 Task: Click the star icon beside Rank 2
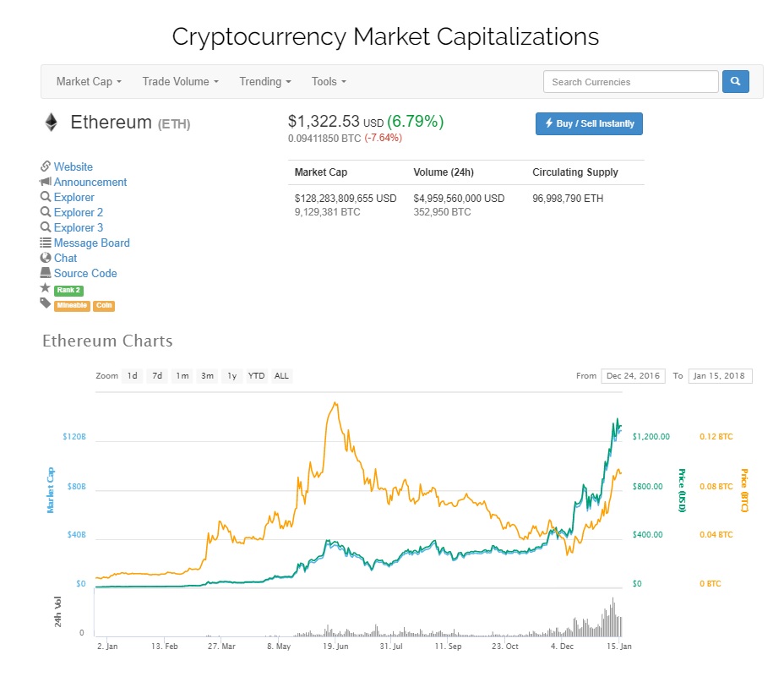coord(46,288)
